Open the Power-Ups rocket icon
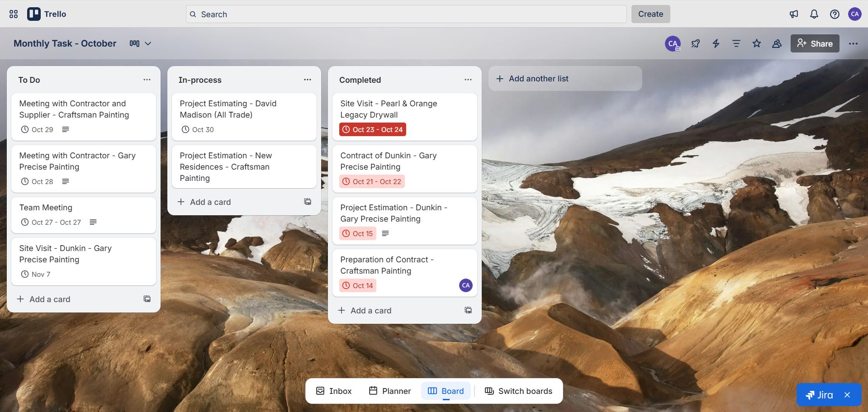Screen dimensions: 868x412 (696, 43)
